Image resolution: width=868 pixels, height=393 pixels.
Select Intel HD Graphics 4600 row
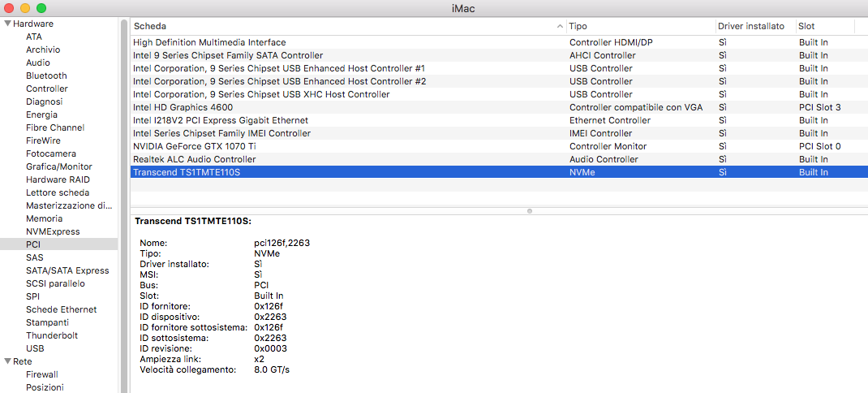click(x=499, y=107)
